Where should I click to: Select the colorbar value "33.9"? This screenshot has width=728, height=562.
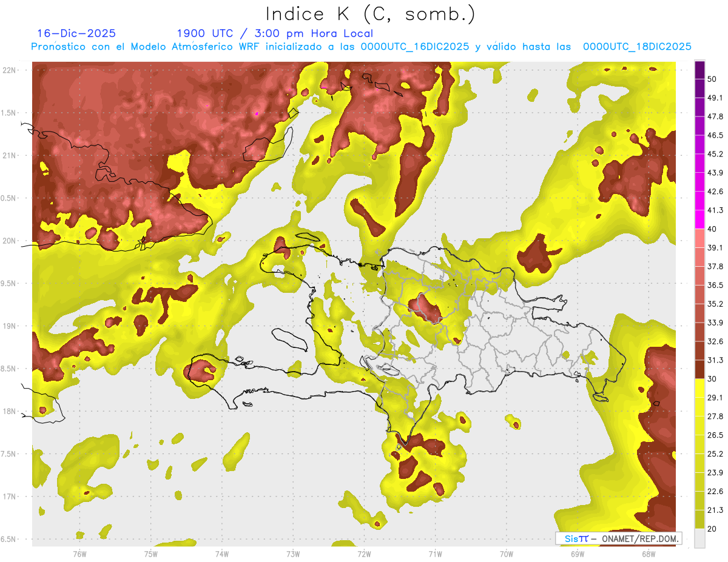point(715,323)
